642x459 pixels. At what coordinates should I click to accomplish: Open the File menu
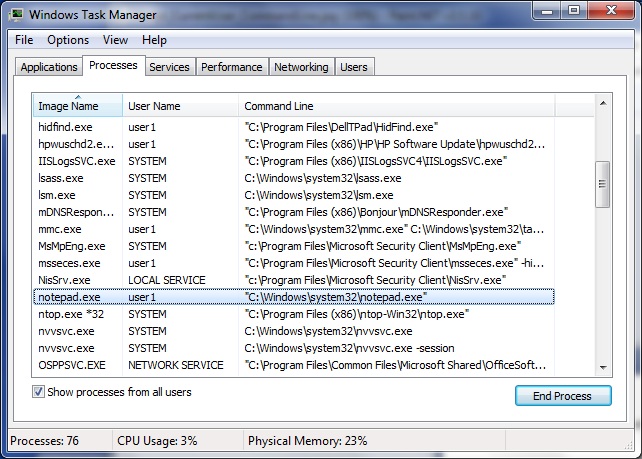click(24, 40)
